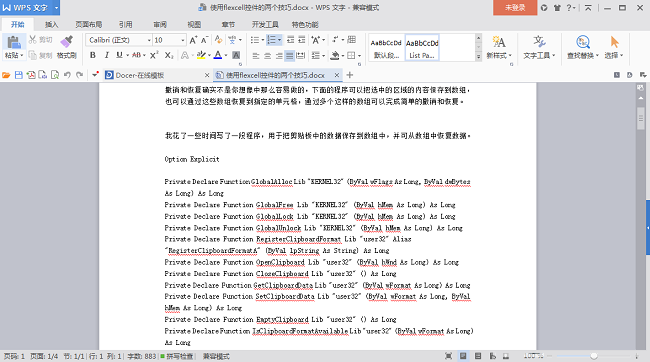Toggle strikethrough AB formatting
This screenshot has height=362, width=650.
pyautogui.click(x=136, y=55)
